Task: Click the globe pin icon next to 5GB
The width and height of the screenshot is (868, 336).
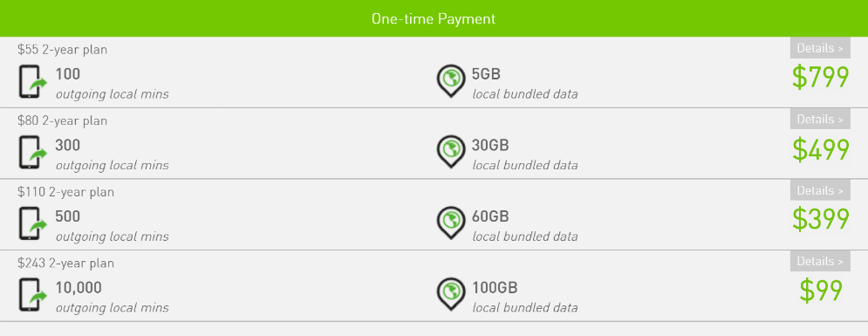Action: point(451,81)
